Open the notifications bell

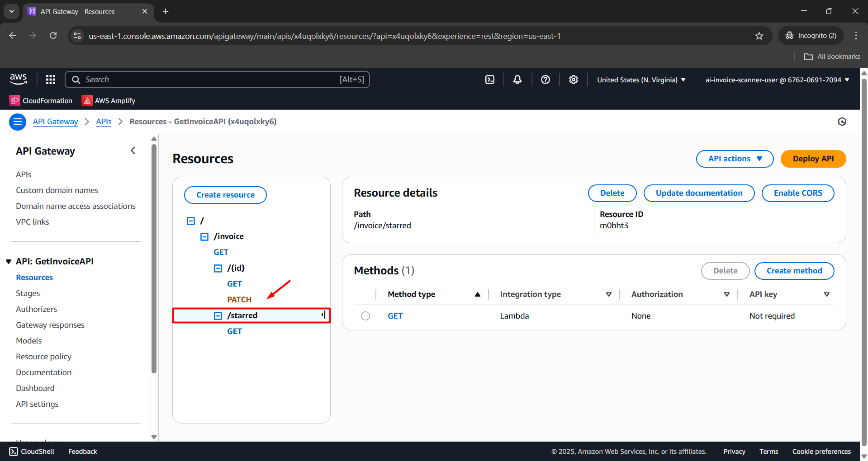517,79
